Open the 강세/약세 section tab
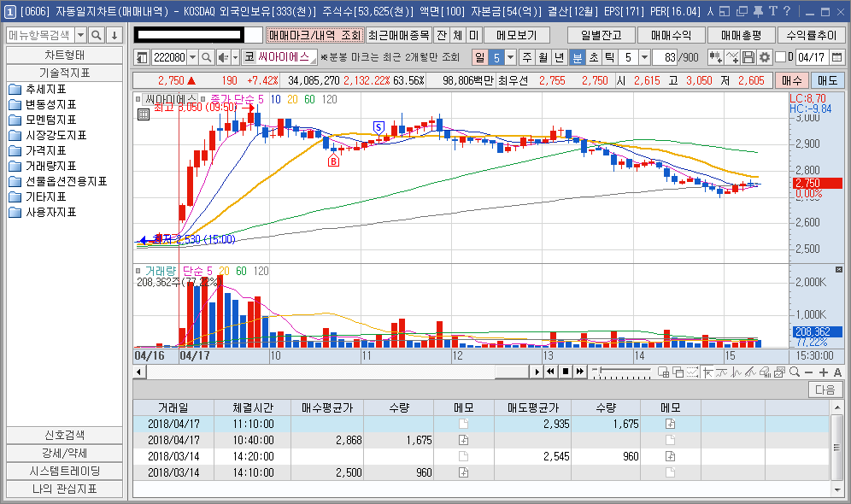This screenshot has height=504, width=851. [x=65, y=453]
